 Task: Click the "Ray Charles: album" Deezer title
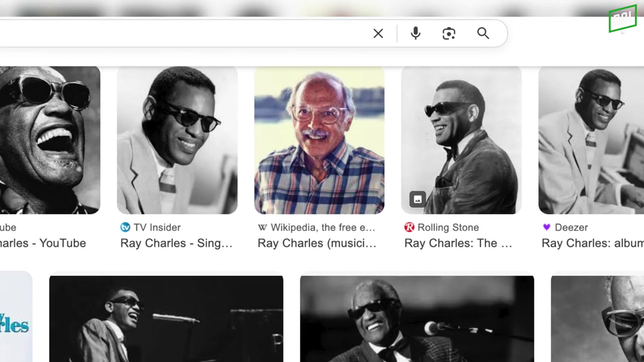592,243
